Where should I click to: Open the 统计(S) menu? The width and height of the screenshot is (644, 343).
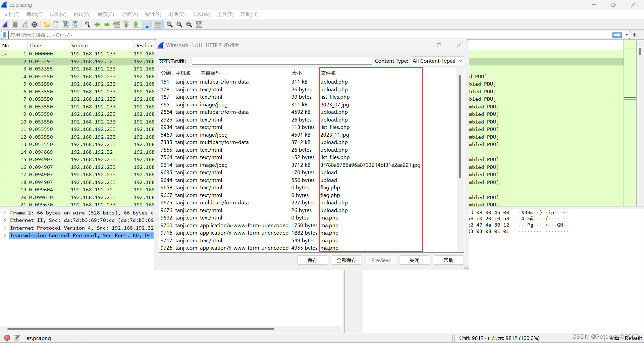pos(153,14)
